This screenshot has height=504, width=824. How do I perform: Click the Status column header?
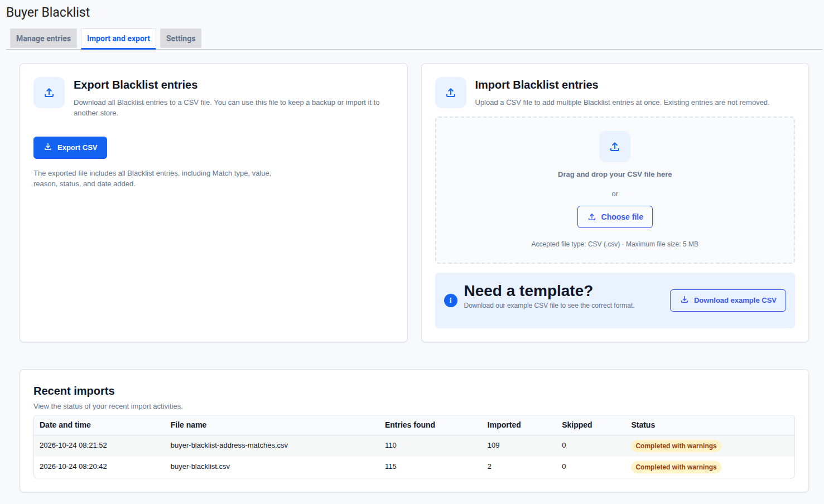(x=643, y=425)
